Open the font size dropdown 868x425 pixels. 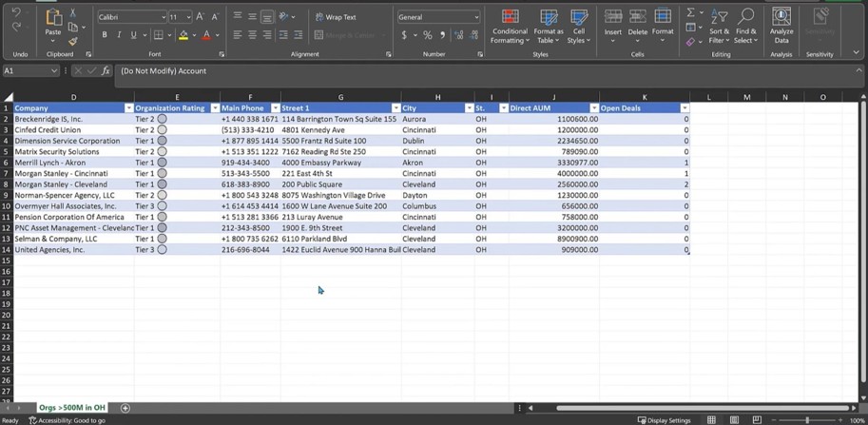click(189, 17)
